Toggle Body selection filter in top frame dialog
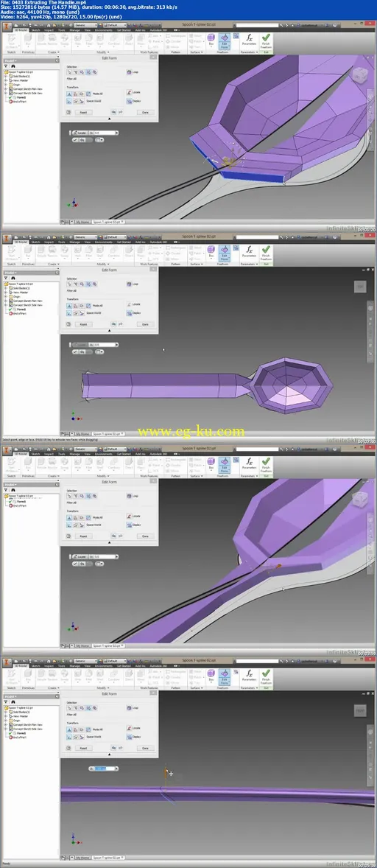The width and height of the screenshot is (377, 868). pos(94,72)
